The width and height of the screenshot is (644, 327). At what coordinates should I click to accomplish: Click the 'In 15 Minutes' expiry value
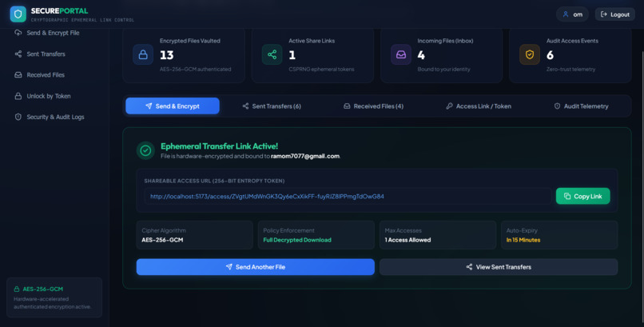tap(523, 240)
